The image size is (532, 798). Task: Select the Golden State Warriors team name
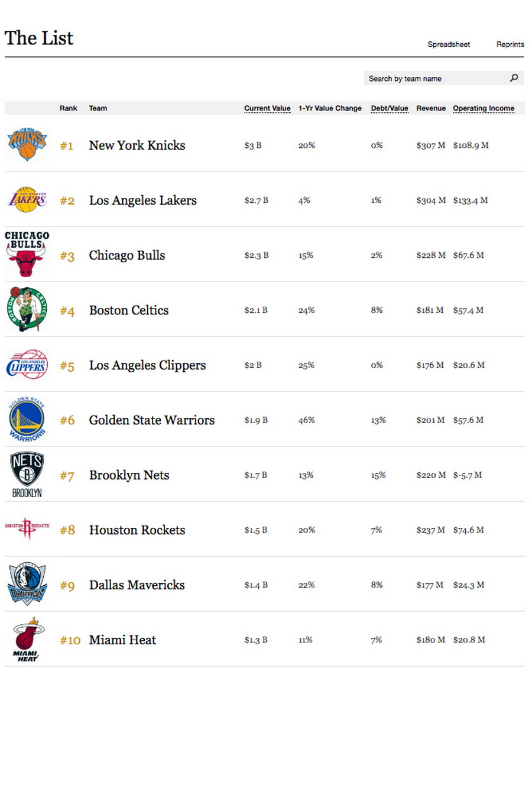pyautogui.click(x=152, y=420)
